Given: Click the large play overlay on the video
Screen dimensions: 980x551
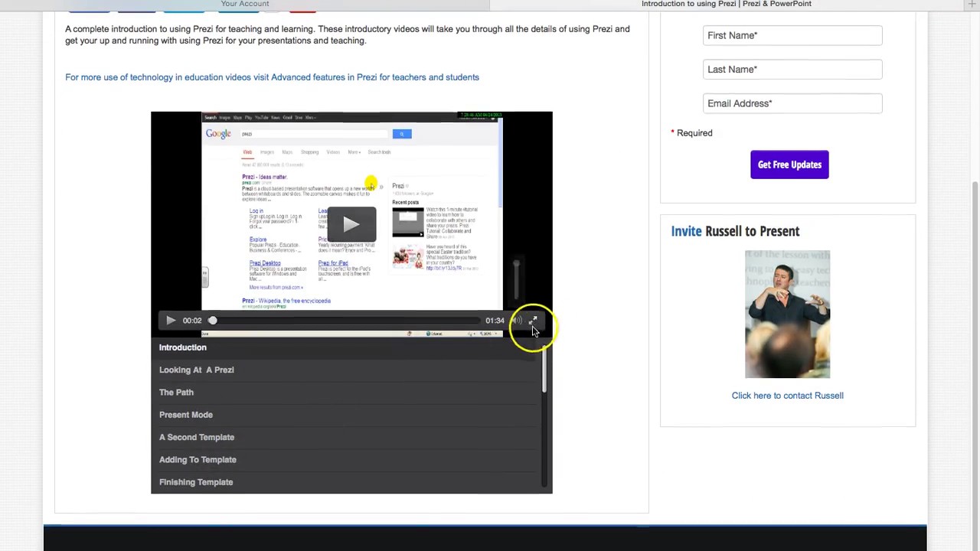Looking at the screenshot, I should (x=351, y=223).
